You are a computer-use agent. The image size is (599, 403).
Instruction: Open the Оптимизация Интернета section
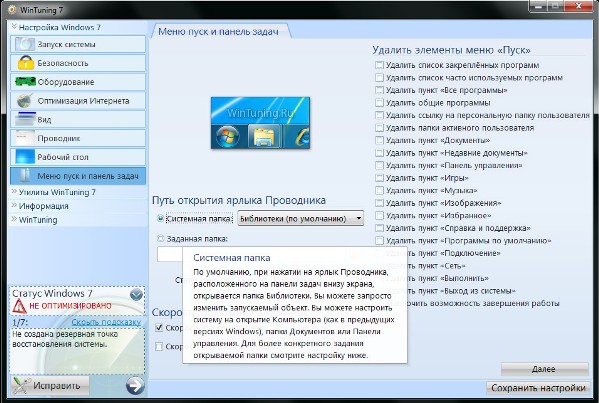click(x=78, y=100)
